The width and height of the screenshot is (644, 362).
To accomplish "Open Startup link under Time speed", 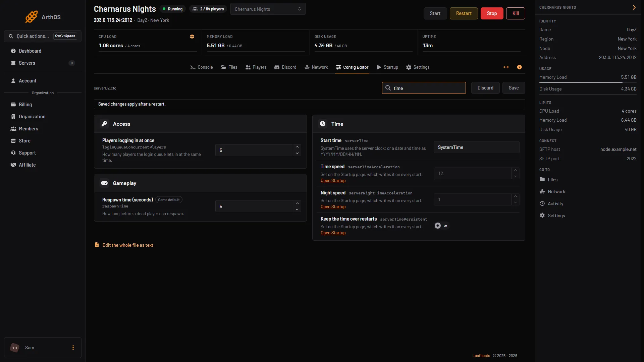I will click(x=333, y=181).
